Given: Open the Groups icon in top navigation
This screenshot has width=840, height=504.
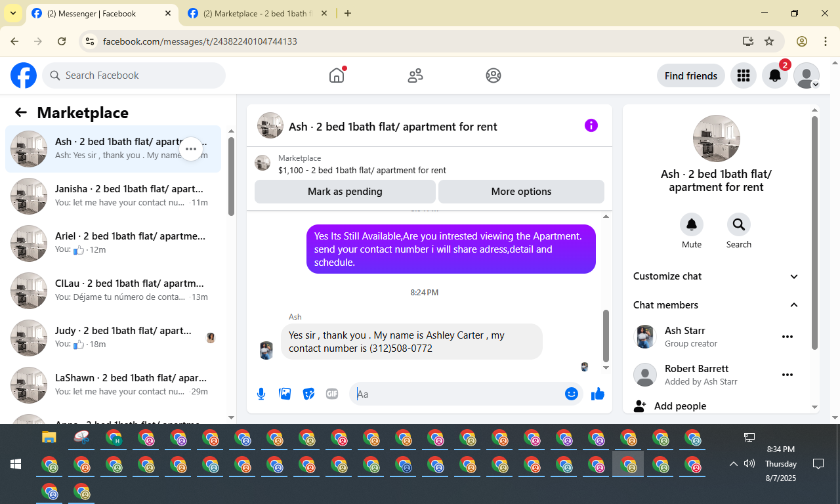Looking at the screenshot, I should click(x=493, y=75).
